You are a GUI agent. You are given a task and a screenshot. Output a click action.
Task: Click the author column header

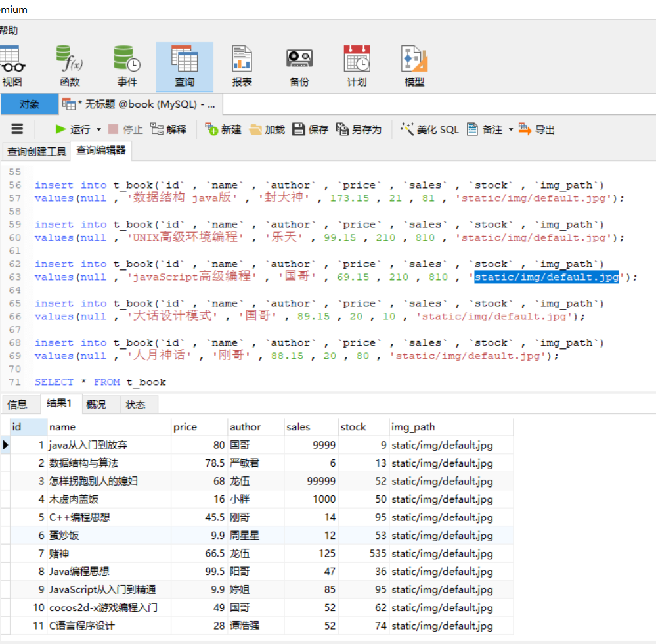[x=255, y=427]
